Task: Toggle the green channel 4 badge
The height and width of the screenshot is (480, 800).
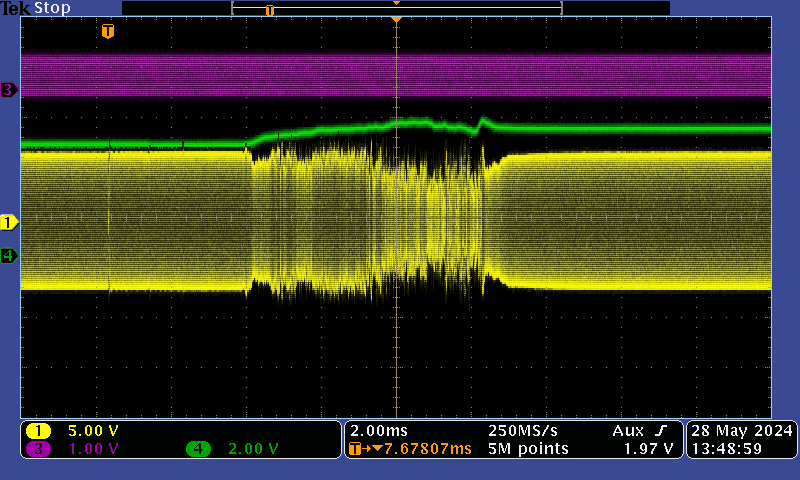Action: (x=198, y=449)
